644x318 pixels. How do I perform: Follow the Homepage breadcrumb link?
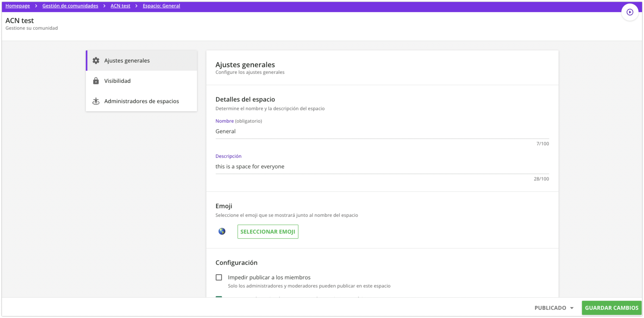click(18, 6)
